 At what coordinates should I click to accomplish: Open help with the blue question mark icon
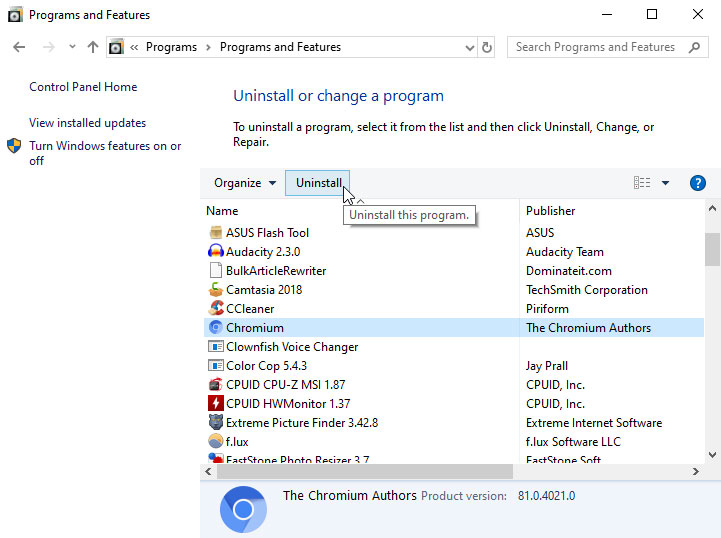coord(698,183)
